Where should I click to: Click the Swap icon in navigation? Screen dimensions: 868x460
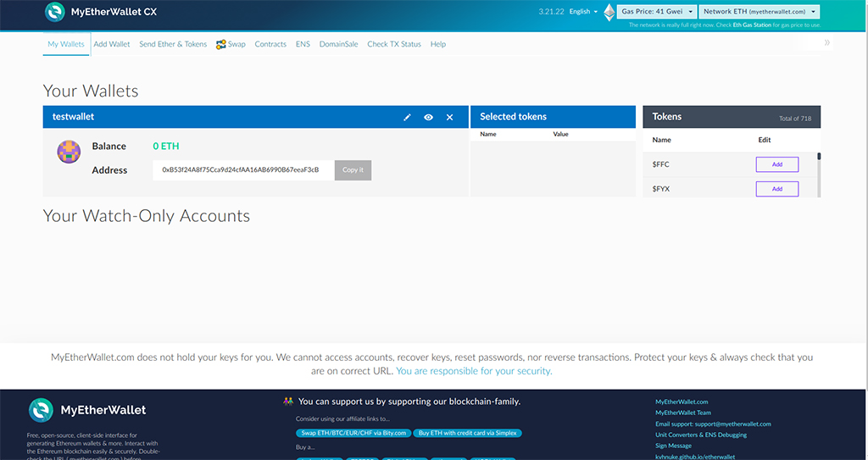click(x=221, y=44)
